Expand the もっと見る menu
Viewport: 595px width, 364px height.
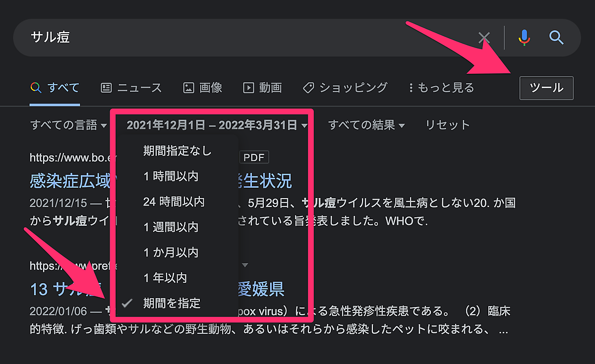(441, 88)
